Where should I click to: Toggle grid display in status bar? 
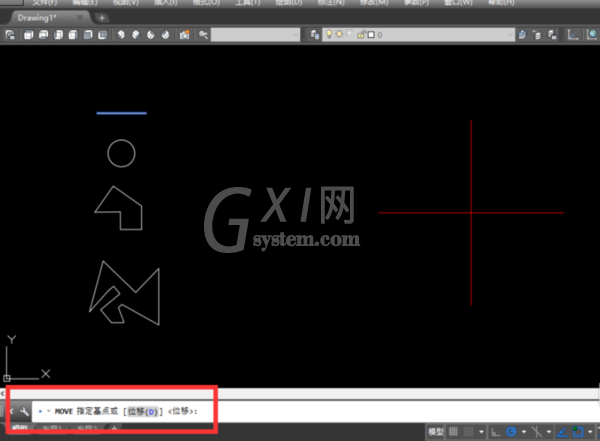[x=453, y=432]
